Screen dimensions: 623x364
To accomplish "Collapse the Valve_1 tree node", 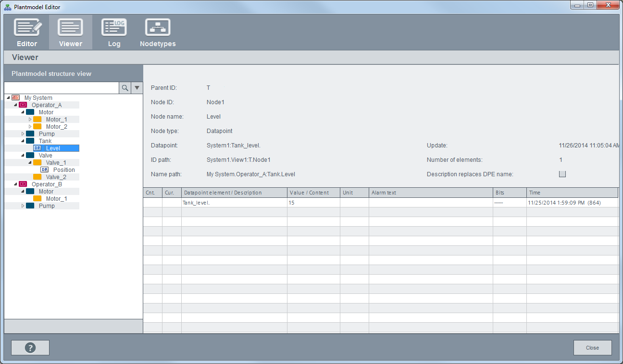I will (30, 163).
